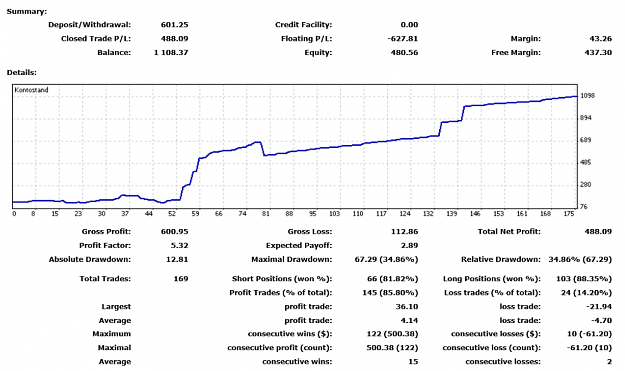
Task: Click the Loss trades value 24 (14.20%)
Action: point(586,293)
